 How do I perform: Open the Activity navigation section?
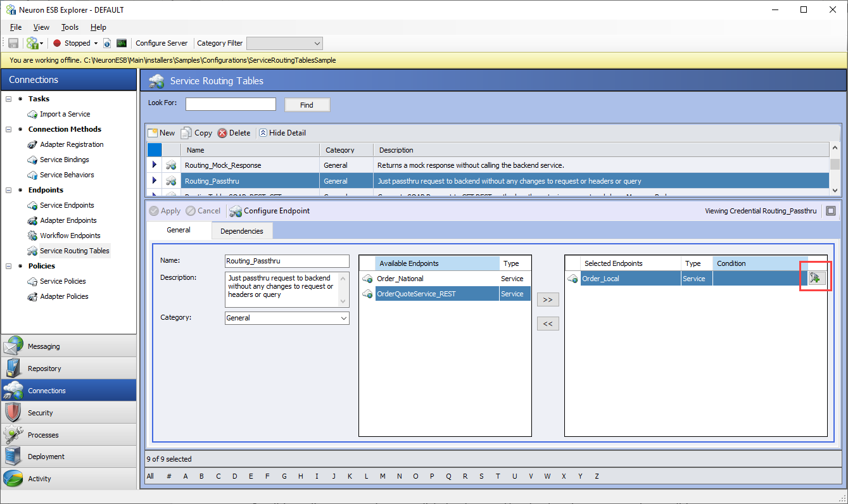coord(68,479)
